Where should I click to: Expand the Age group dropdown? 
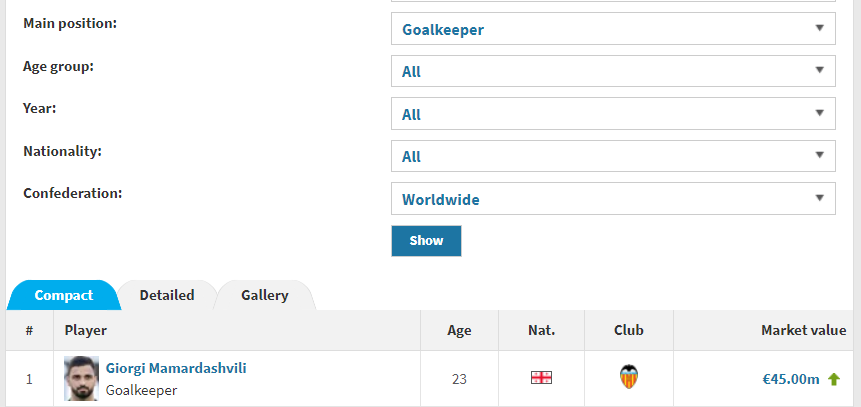click(x=612, y=71)
